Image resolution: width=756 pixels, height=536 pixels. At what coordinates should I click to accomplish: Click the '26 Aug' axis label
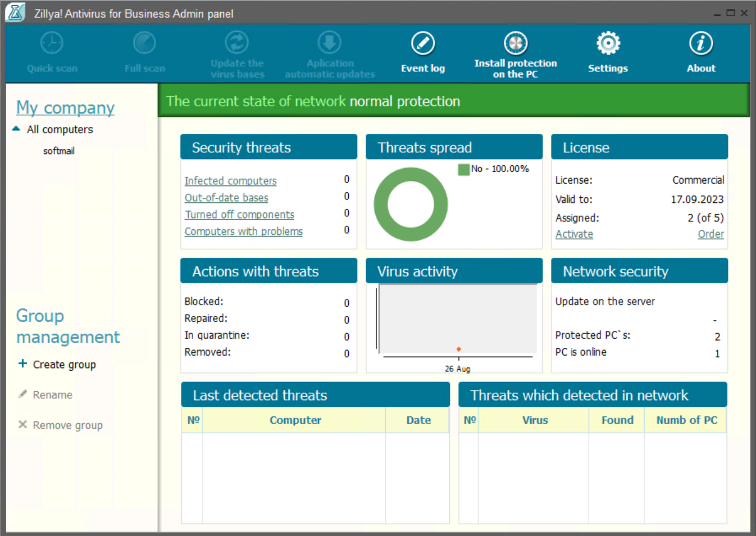coord(457,369)
